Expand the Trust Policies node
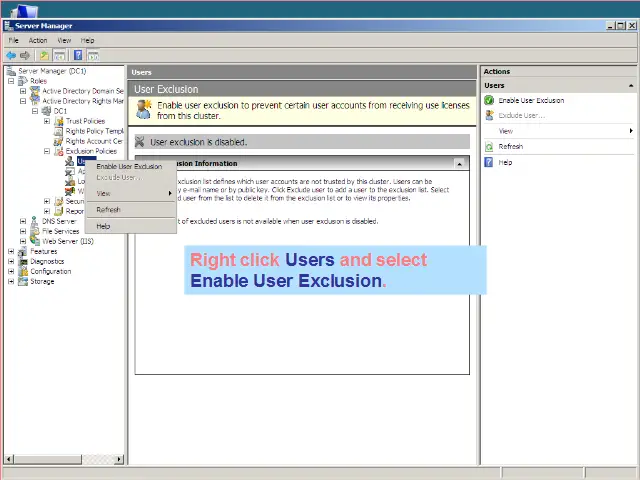The image size is (640, 480). click(47, 121)
